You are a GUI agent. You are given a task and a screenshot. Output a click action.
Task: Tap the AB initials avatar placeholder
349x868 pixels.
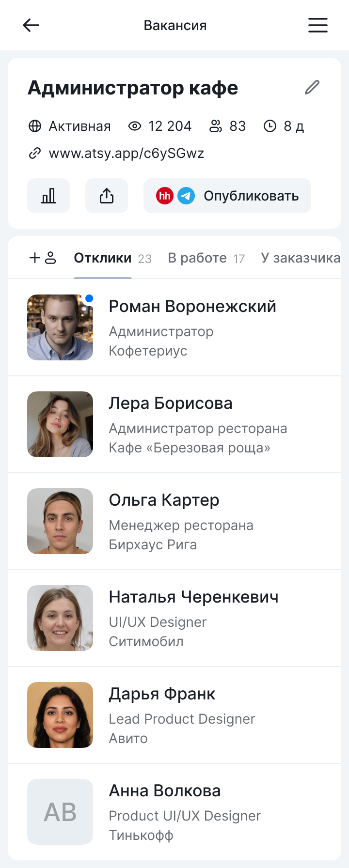point(60,812)
